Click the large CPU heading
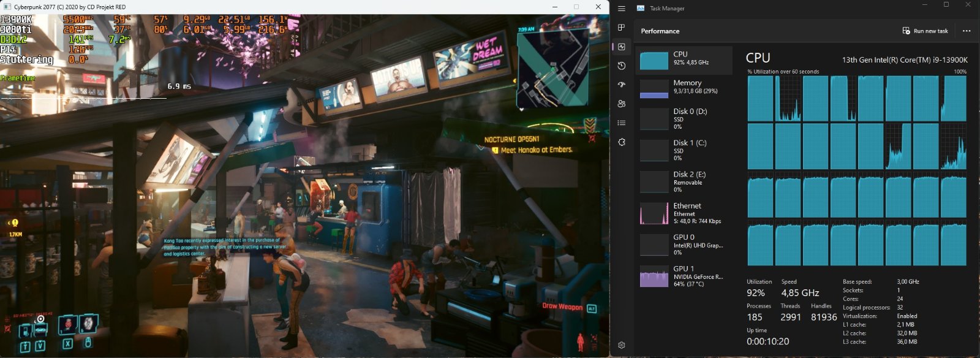Screen dimensions: 980x358 [x=758, y=58]
